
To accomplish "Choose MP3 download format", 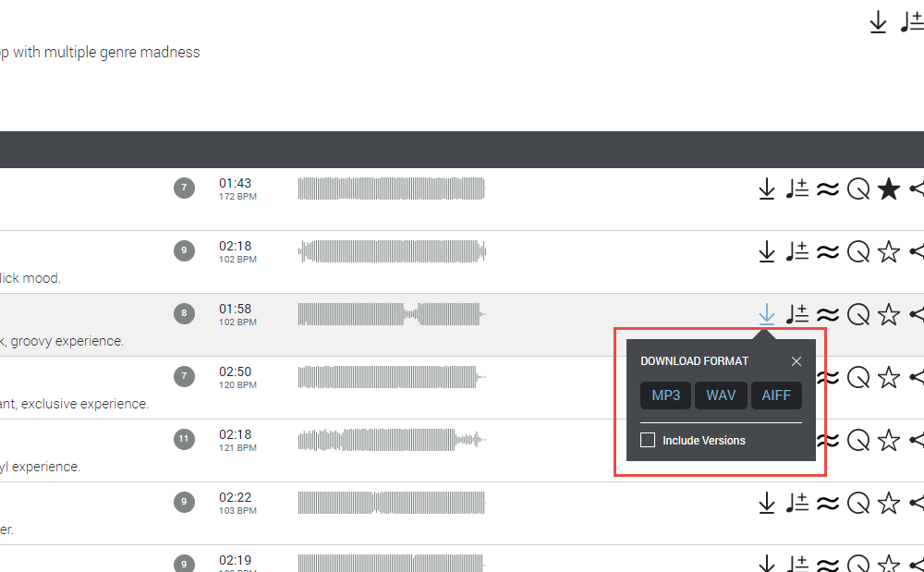I will (665, 396).
